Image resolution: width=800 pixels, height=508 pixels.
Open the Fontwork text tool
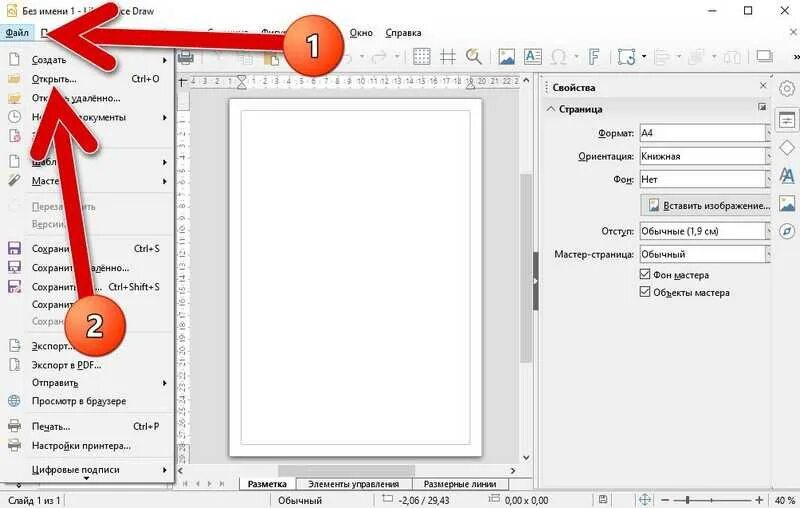[x=593, y=56]
